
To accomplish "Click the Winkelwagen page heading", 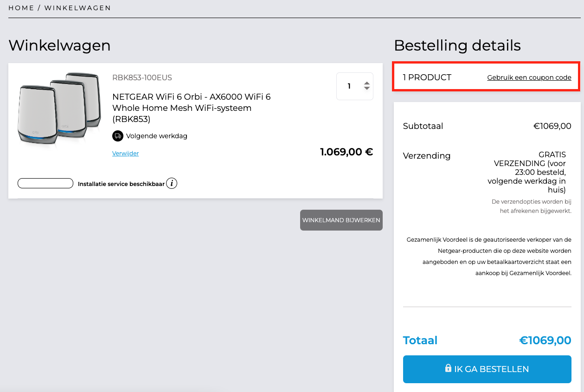I will pos(59,45).
